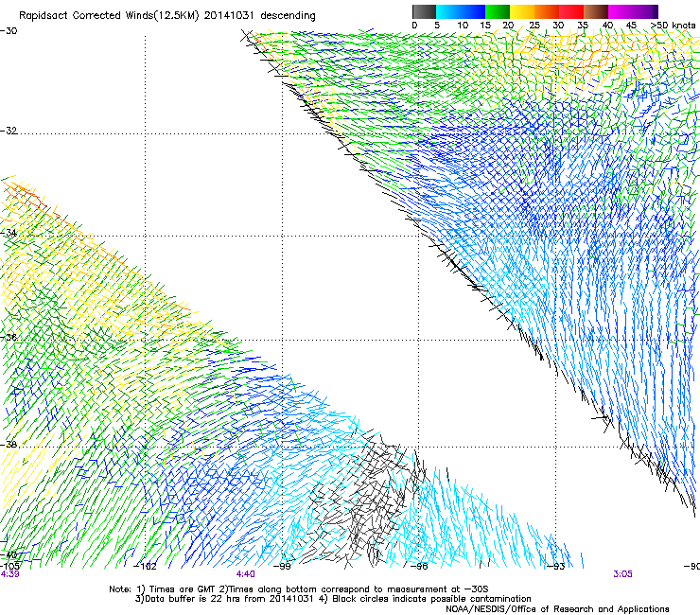Select the red 30–35 knots color segment

pos(571,11)
